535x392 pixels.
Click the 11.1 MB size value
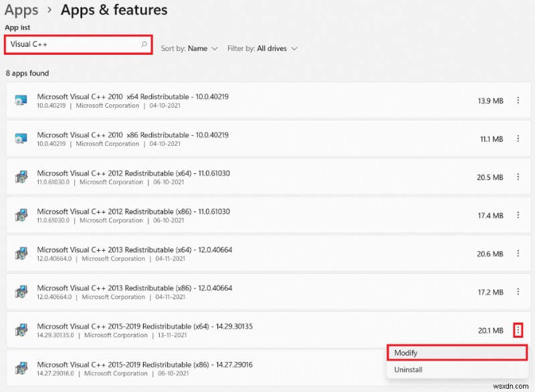tap(492, 139)
